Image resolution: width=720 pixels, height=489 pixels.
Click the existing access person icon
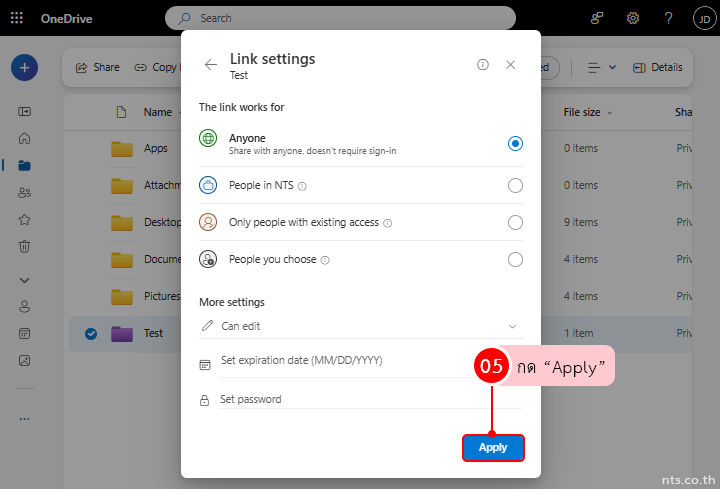point(208,222)
